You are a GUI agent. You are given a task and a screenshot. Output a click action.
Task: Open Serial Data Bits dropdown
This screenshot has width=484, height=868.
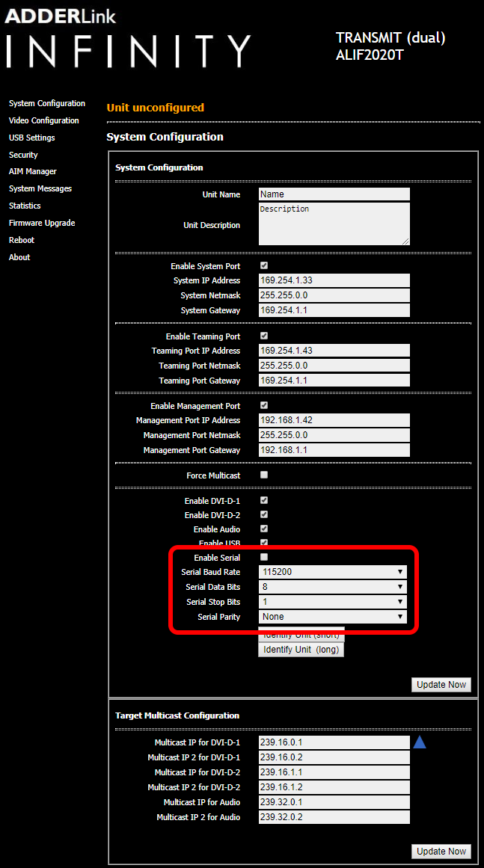click(333, 587)
